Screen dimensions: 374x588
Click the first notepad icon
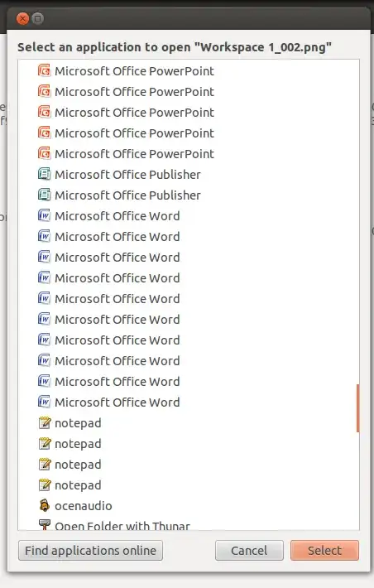tap(44, 422)
